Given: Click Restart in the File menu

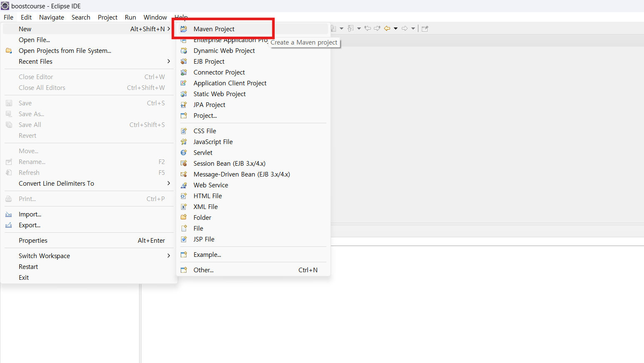Looking at the screenshot, I should coord(88,267).
